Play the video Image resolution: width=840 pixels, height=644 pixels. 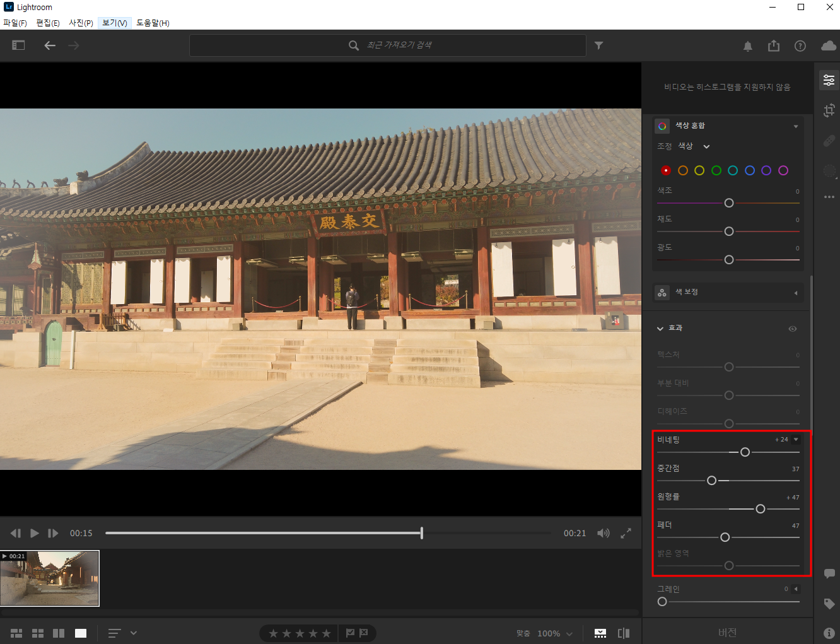(x=35, y=533)
